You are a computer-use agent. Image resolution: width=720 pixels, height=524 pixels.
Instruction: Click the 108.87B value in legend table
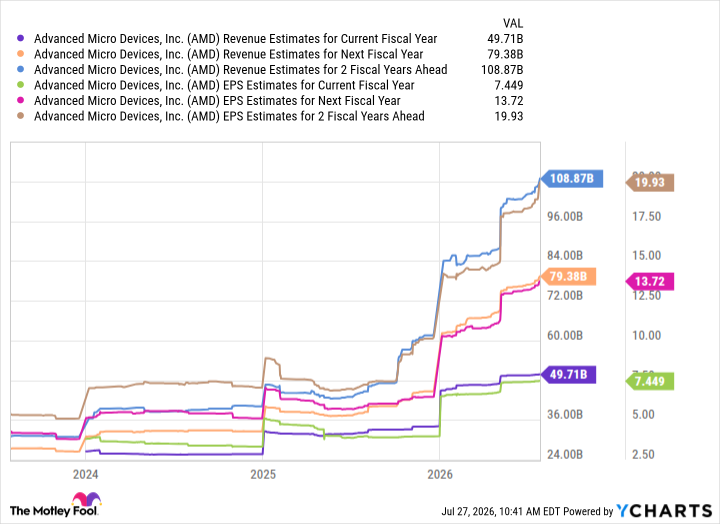click(502, 70)
